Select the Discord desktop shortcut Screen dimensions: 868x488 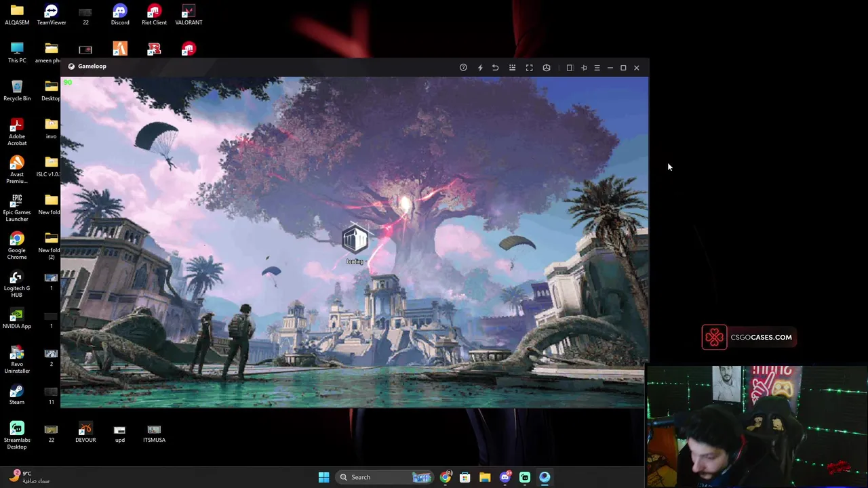[120, 15]
